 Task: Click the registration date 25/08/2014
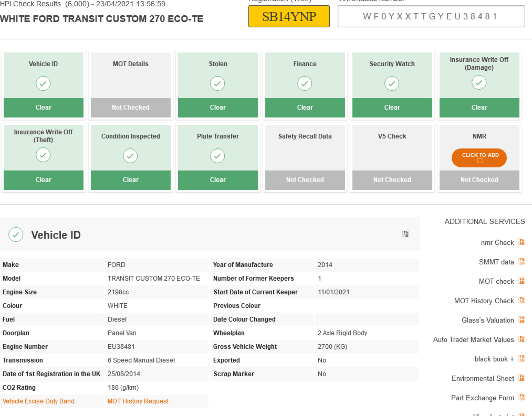coord(124,374)
